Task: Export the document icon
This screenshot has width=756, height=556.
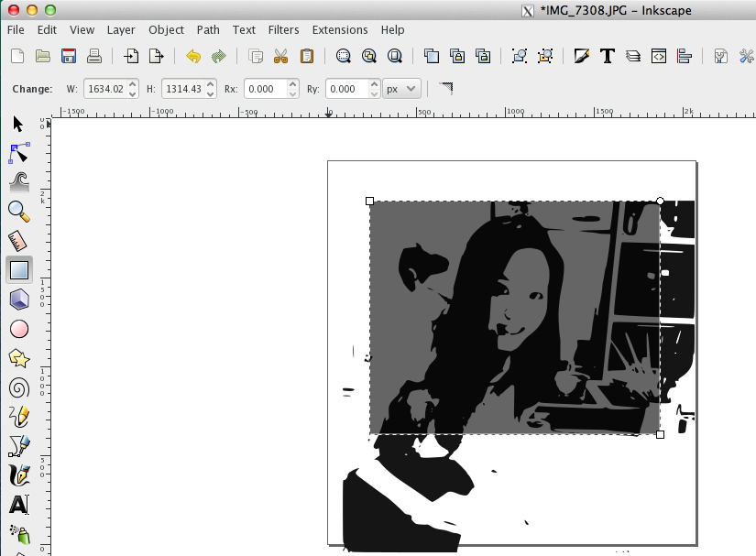Action: (156, 56)
